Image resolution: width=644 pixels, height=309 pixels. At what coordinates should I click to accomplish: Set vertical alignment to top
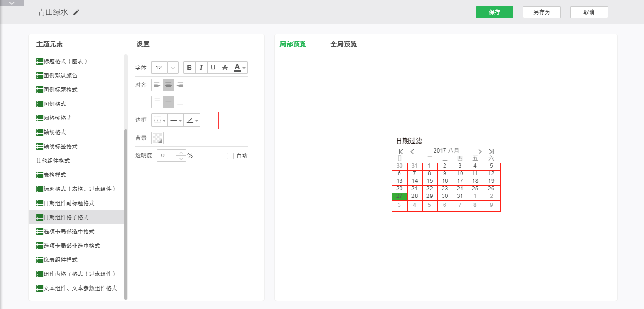pos(157,102)
